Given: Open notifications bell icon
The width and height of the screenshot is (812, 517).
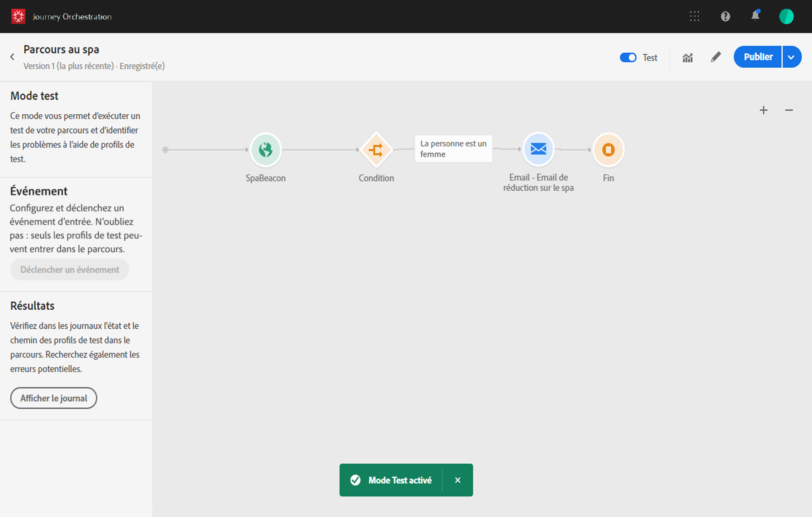Looking at the screenshot, I should 755,16.
